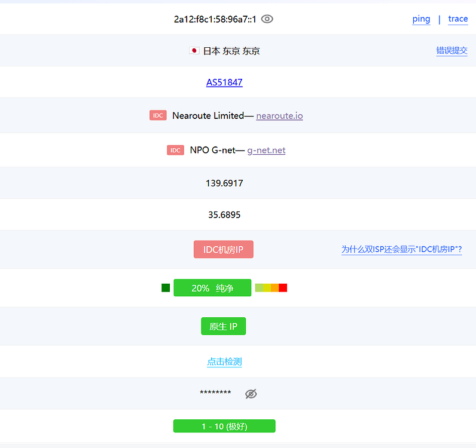
Task: Open the trace link
Action: click(x=458, y=19)
